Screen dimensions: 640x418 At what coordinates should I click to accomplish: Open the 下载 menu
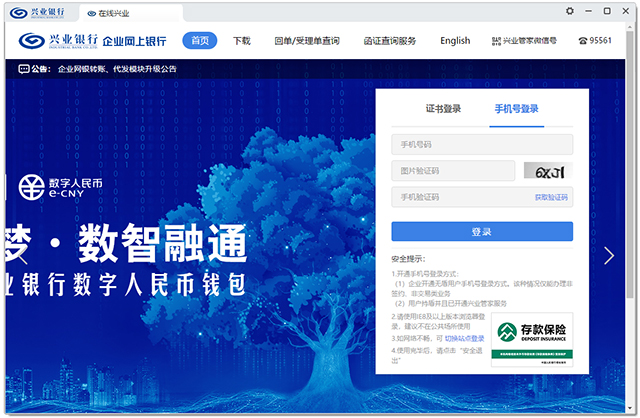(x=242, y=41)
